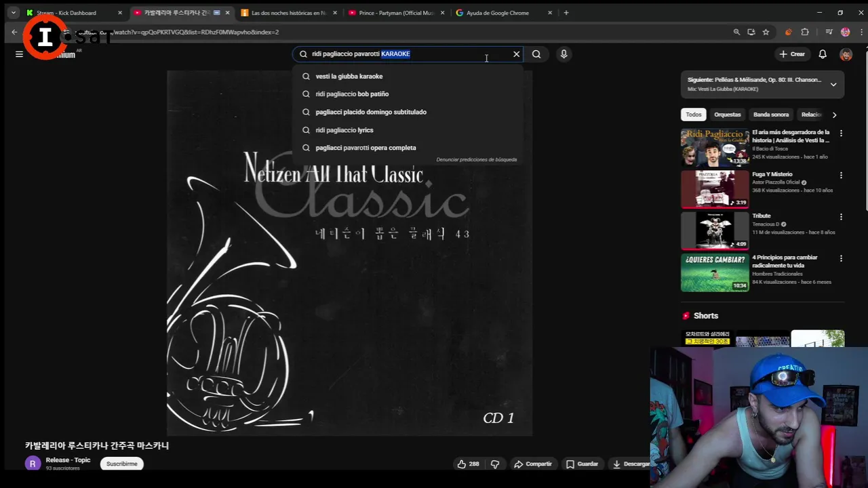The width and height of the screenshot is (868, 488).
Task: Click the Compartir share button
Action: [533, 464]
